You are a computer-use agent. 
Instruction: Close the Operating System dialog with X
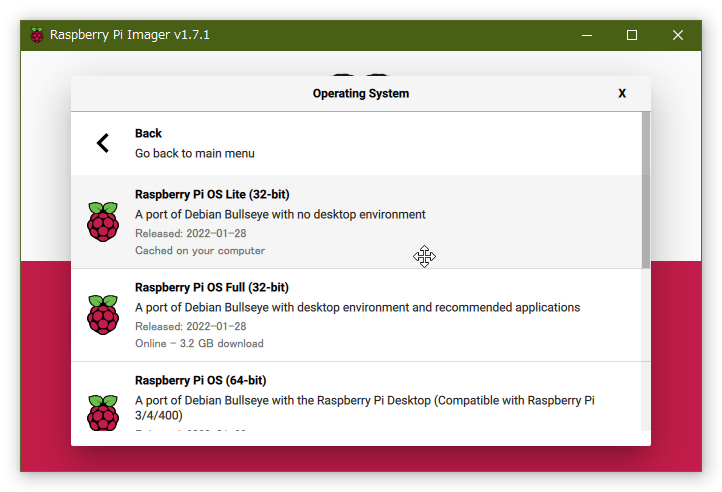pyautogui.click(x=622, y=94)
